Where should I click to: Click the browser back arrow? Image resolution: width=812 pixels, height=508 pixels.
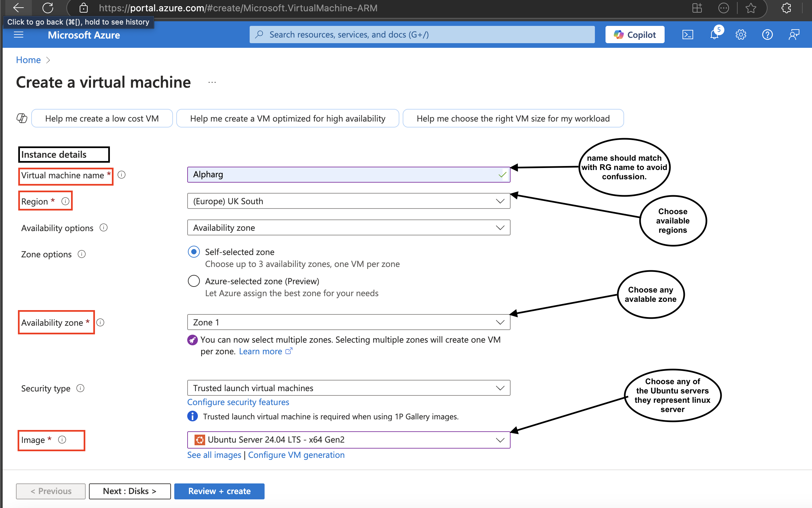click(x=18, y=7)
